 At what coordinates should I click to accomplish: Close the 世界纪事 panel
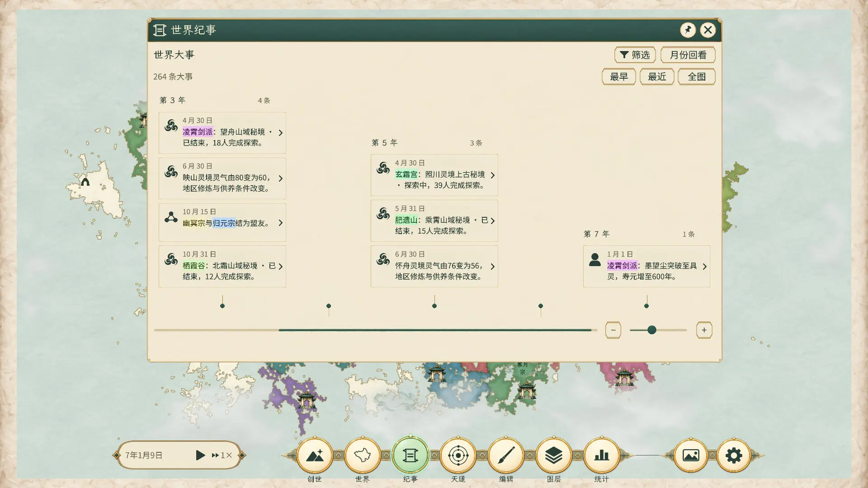point(708,30)
